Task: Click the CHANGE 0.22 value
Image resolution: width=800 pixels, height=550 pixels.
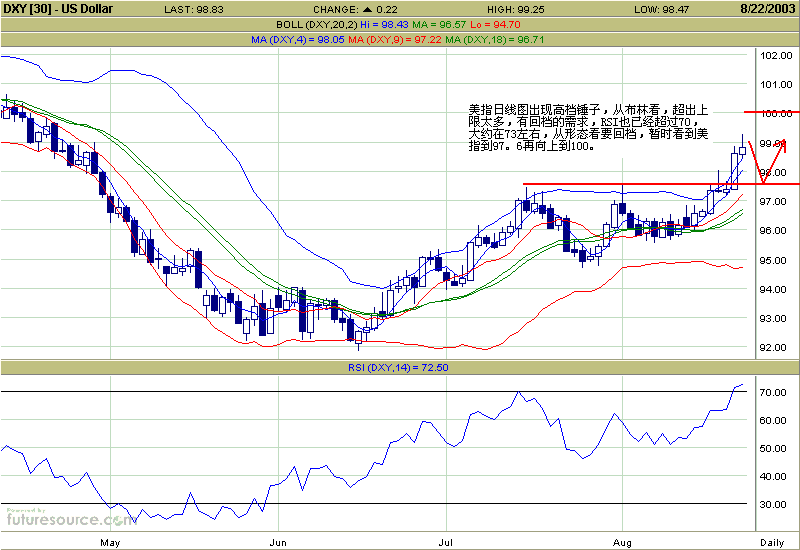Action: (355, 9)
